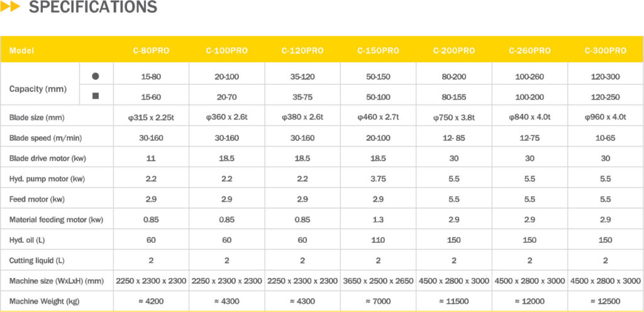Viewport: 644px width, 312px height.
Task: Click the square capacity icon
Action: (x=96, y=96)
